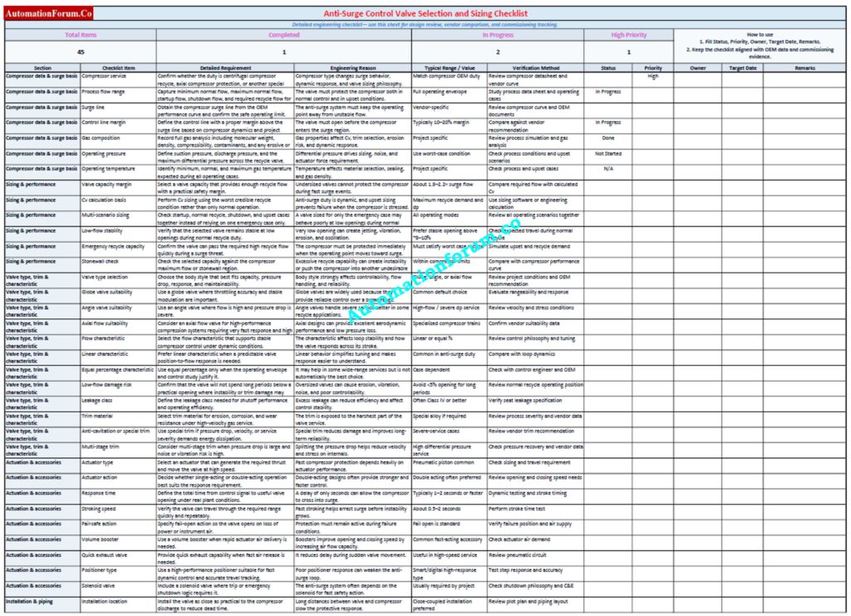This screenshot has height=616, width=851.
Task: Click the Operating temperature checklist item
Action: [x=118, y=172]
